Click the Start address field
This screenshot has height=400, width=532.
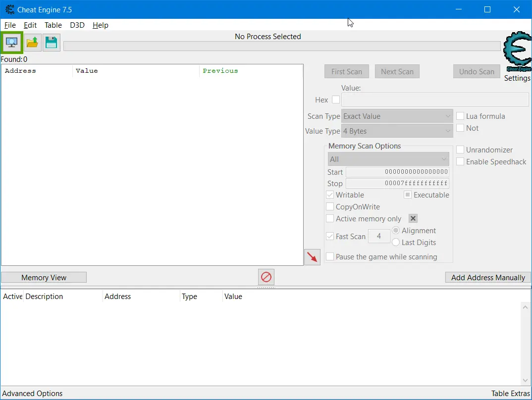point(397,172)
